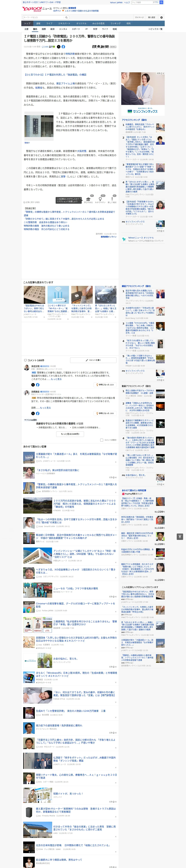Open the 大阪府警 link in article text

(82, 151)
